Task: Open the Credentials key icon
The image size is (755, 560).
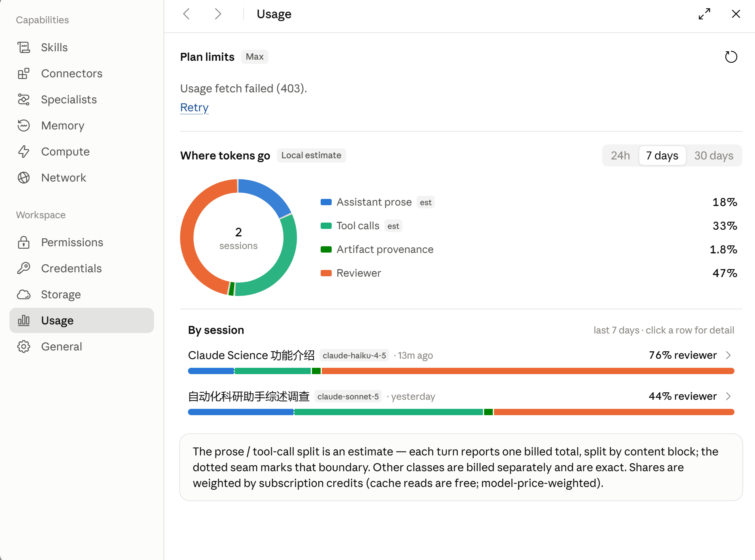Action: pyautogui.click(x=24, y=268)
